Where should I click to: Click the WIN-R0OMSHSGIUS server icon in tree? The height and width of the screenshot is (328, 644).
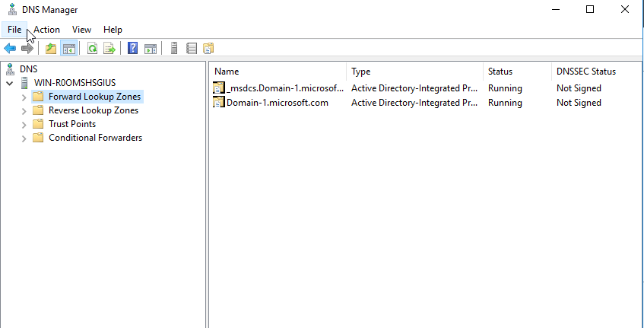(x=25, y=83)
